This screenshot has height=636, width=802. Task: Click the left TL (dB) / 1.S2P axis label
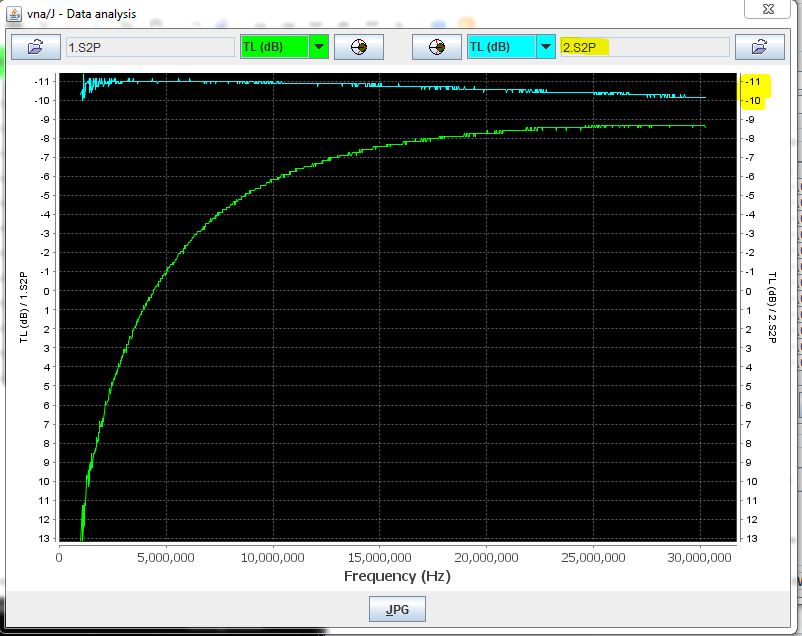(23, 308)
